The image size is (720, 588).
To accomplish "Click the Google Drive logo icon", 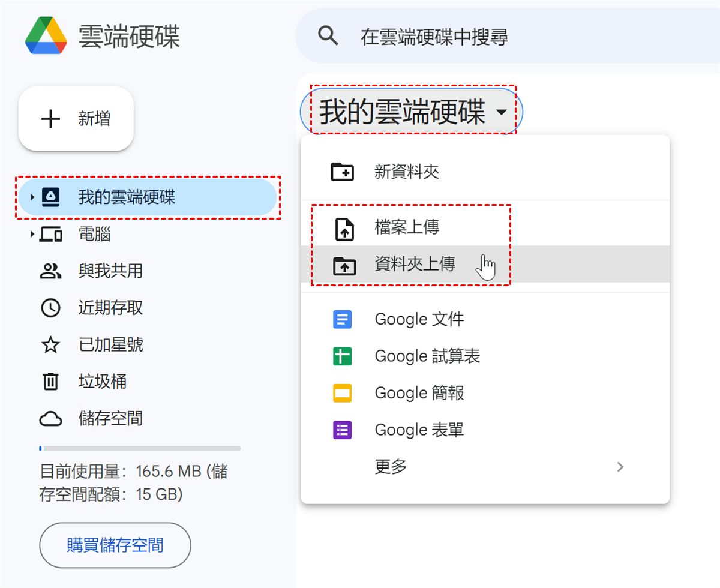I will [46, 37].
